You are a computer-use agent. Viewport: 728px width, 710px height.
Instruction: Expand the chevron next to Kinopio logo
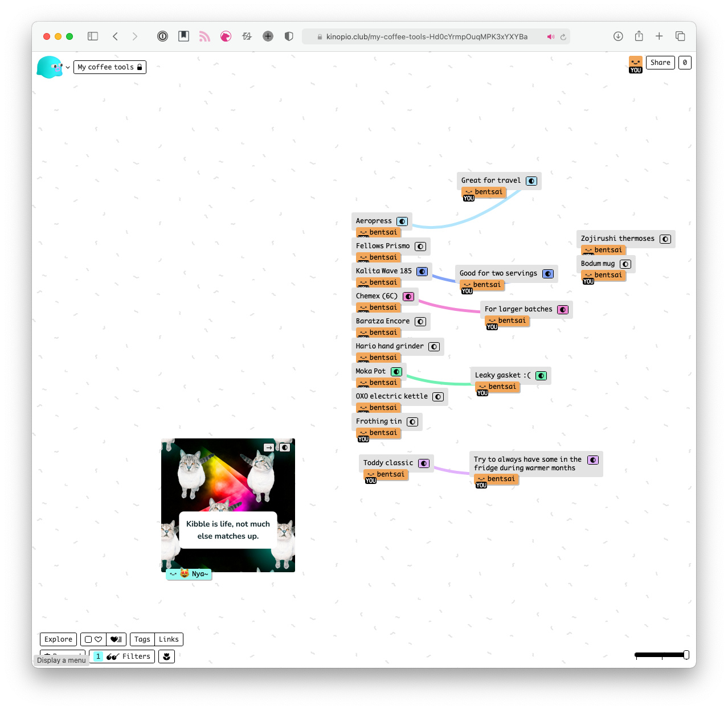click(68, 67)
